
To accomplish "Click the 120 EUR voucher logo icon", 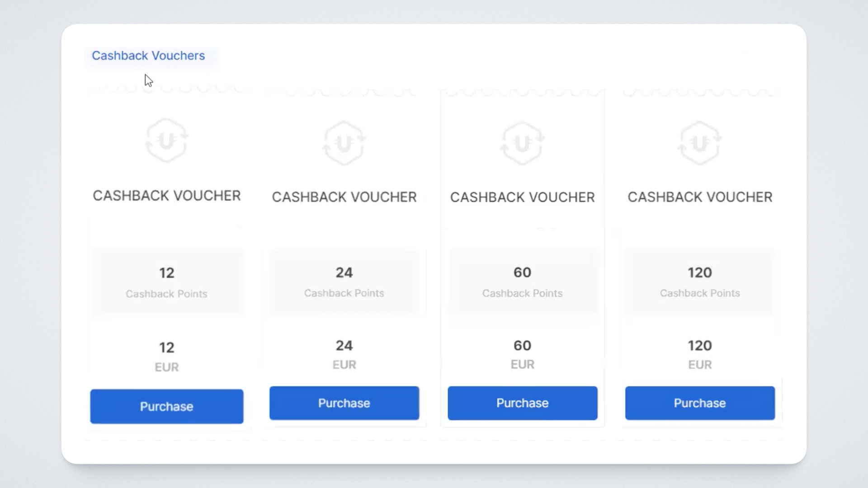I will coord(700,143).
